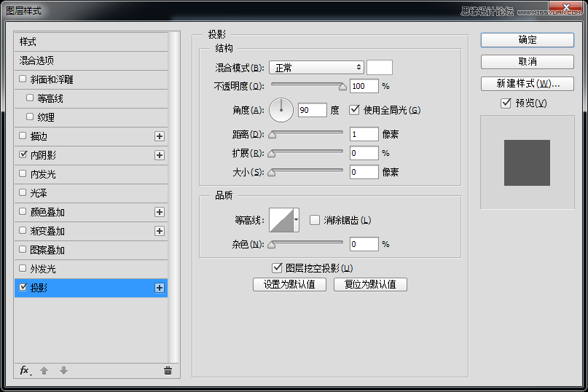Click the 新建样式(W)... button
Viewport: 588px width, 392px height.
[528, 84]
